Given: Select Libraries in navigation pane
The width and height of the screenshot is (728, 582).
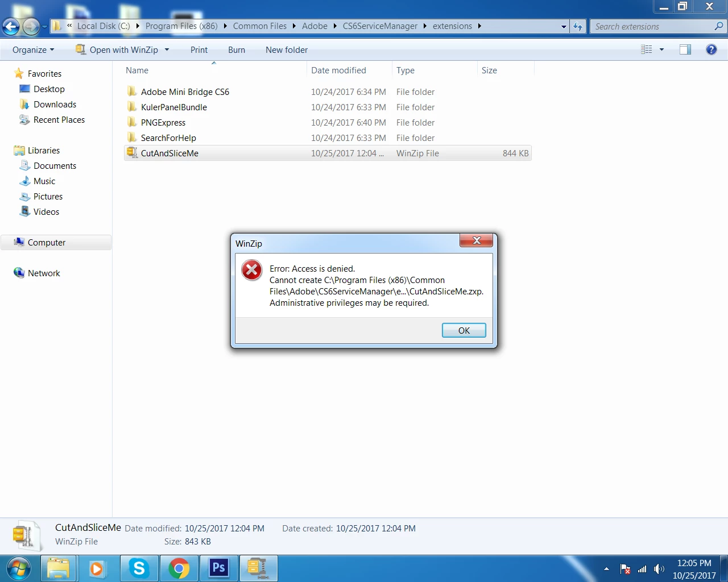Looking at the screenshot, I should [x=44, y=150].
